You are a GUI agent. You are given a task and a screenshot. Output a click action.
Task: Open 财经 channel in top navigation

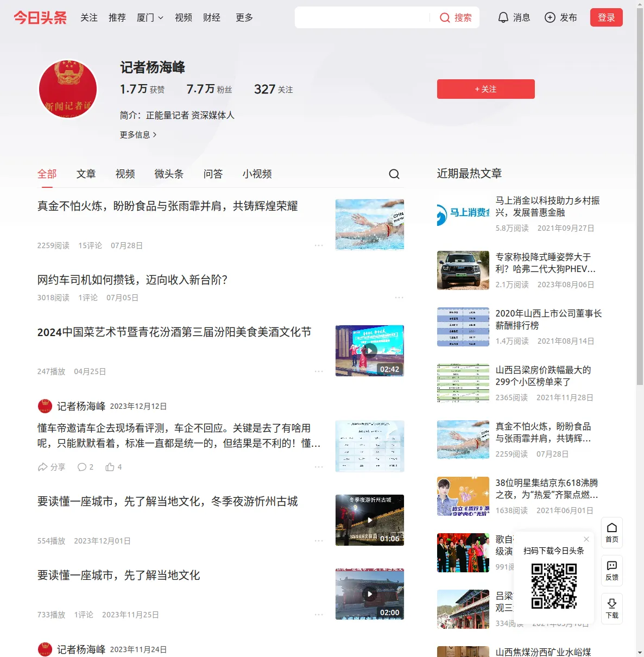pos(212,18)
